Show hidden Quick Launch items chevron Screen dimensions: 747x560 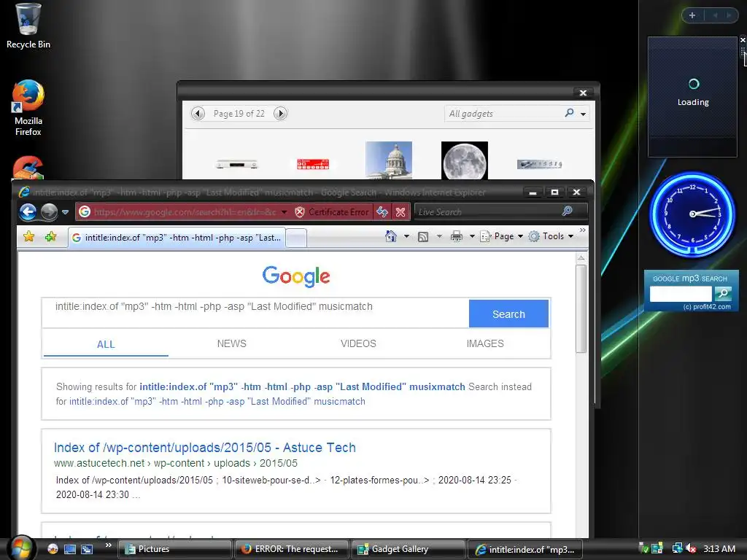pos(109,545)
